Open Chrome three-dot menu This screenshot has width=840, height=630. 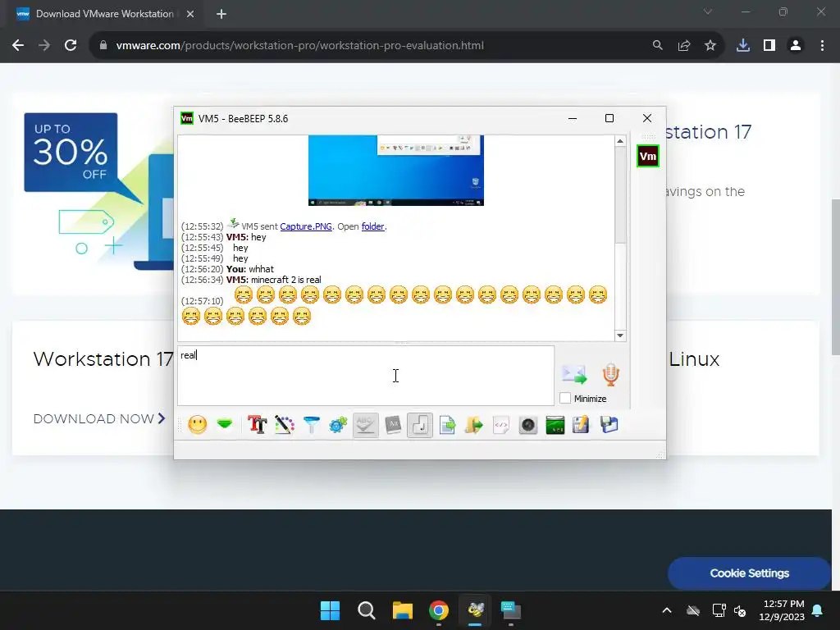pyautogui.click(x=822, y=46)
